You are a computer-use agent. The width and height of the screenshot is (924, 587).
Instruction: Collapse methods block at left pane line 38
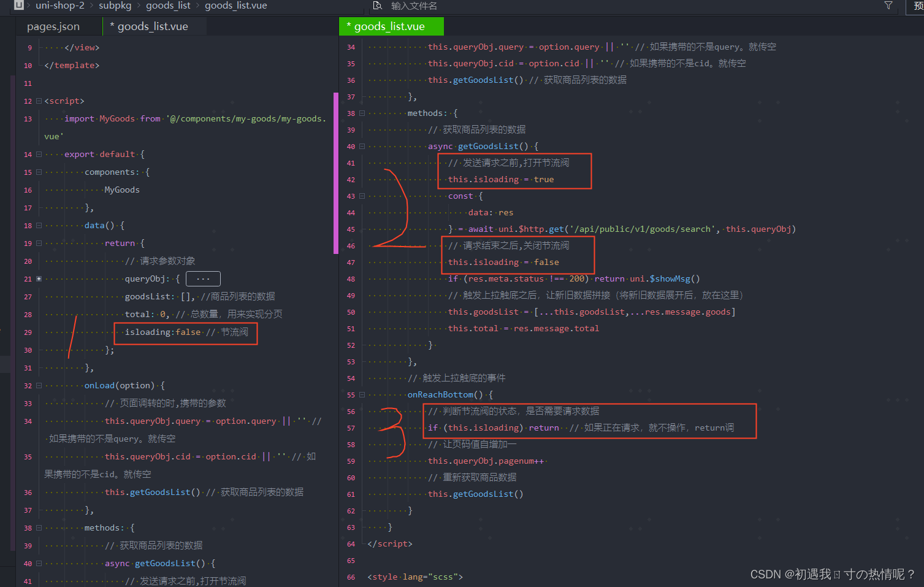tap(39, 528)
